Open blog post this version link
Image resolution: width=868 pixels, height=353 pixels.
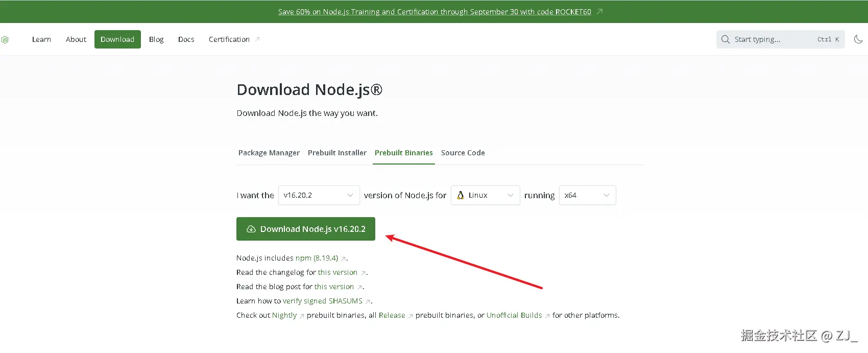coord(334,287)
